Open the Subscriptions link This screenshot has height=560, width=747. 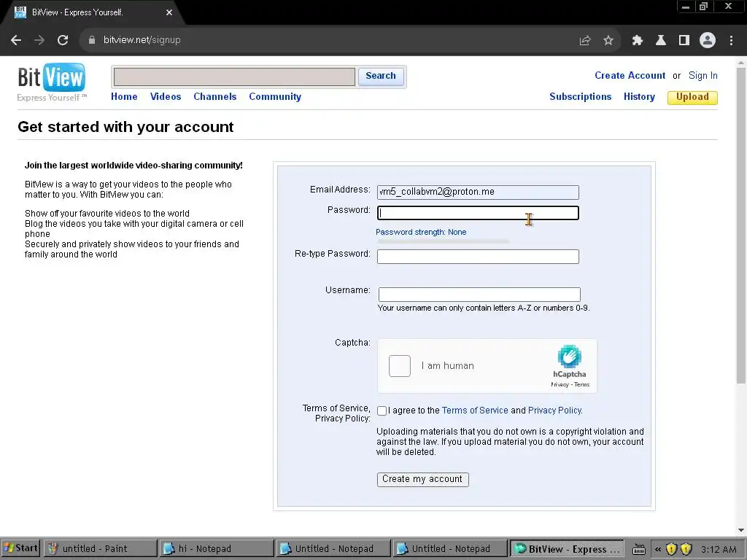coord(580,97)
